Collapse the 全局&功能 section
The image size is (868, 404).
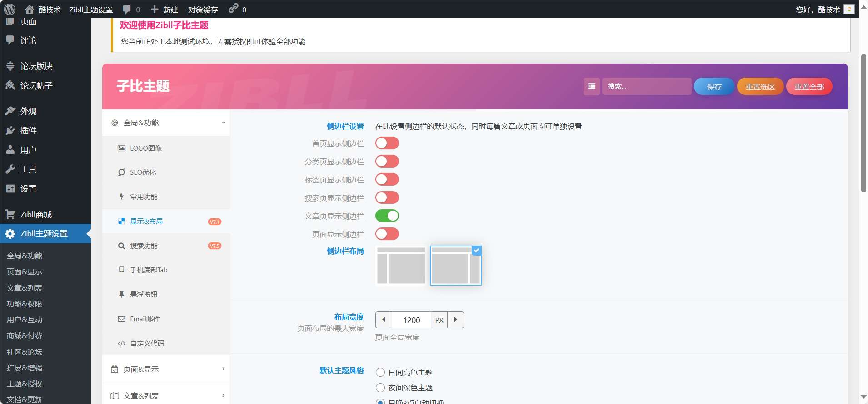166,123
